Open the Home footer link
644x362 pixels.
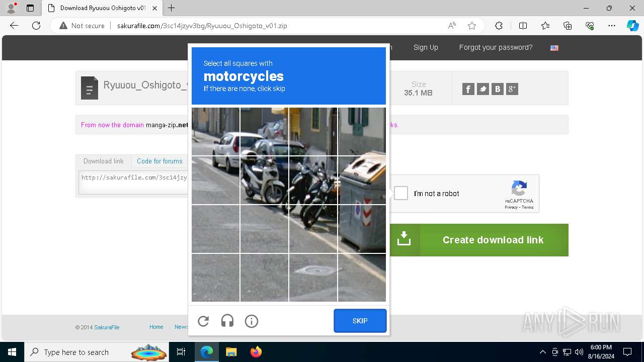pyautogui.click(x=156, y=327)
